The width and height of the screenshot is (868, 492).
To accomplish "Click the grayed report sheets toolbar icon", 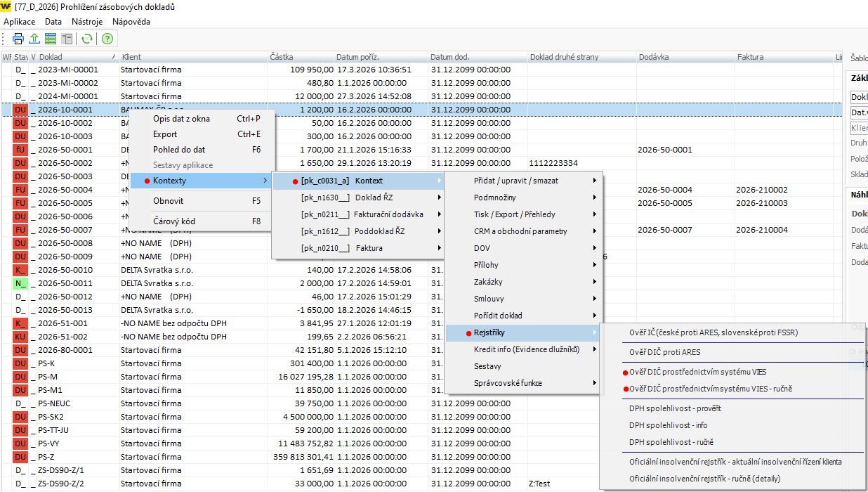I will (67, 39).
